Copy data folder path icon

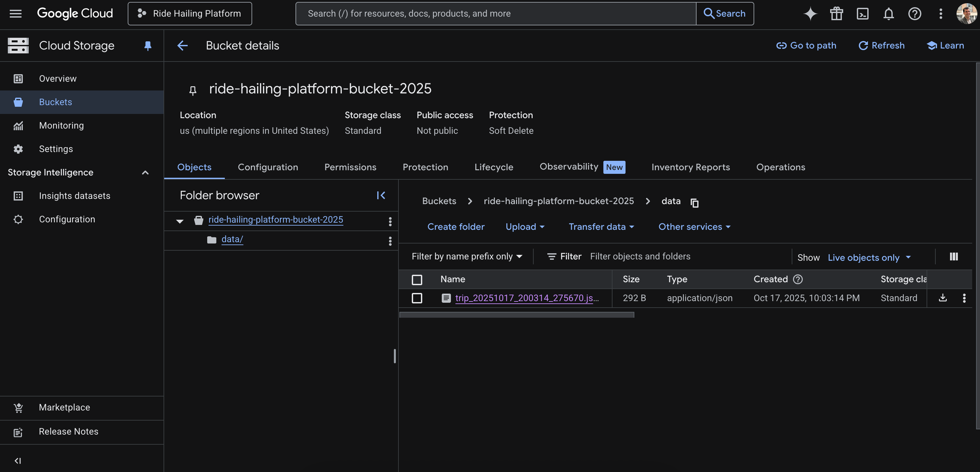point(694,202)
